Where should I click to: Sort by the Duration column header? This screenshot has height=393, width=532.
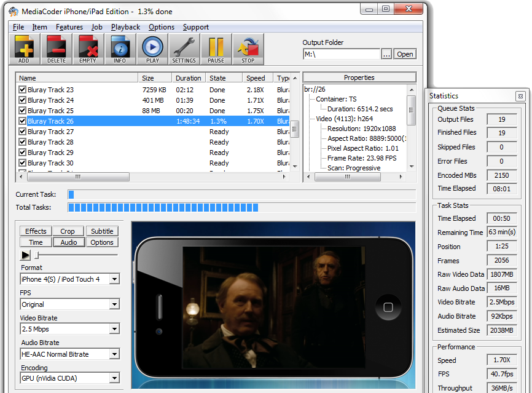[189, 78]
